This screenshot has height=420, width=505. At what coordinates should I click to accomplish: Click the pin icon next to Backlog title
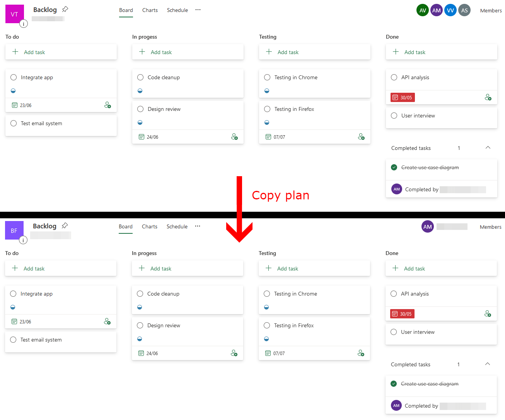coord(65,9)
